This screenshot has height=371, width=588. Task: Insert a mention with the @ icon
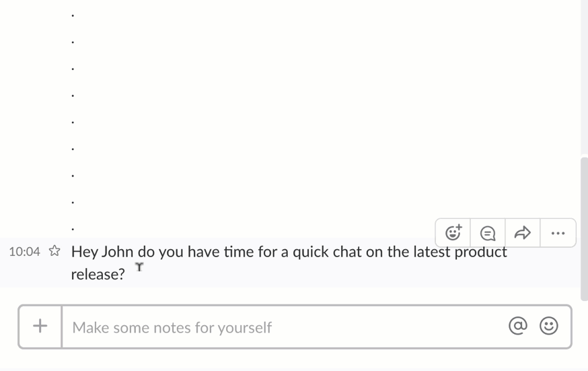click(x=518, y=326)
